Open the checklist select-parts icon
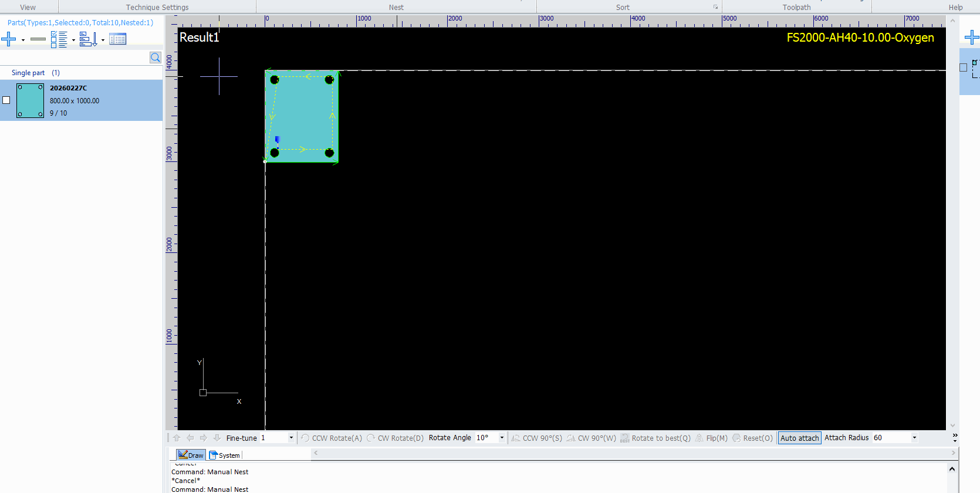Screen dimensions: 980x493 point(59,39)
